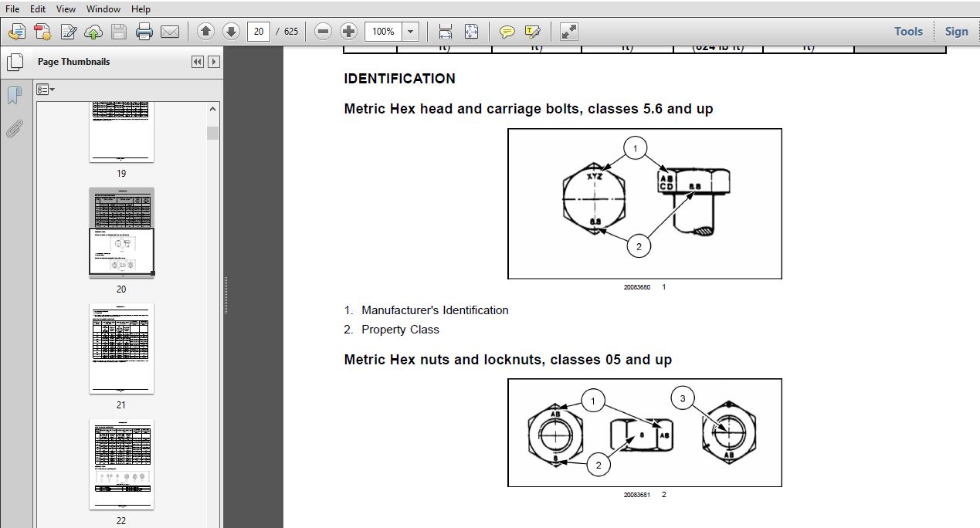Click the Manufacturer's Identification list item
The image size is (980, 528).
click(435, 310)
